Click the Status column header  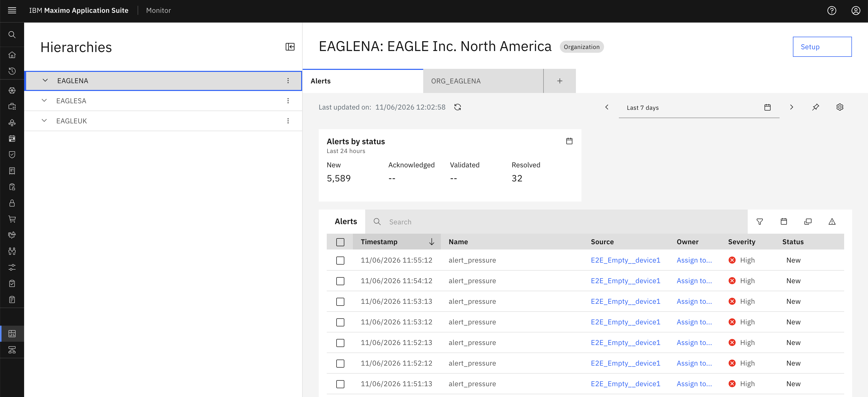pos(793,242)
